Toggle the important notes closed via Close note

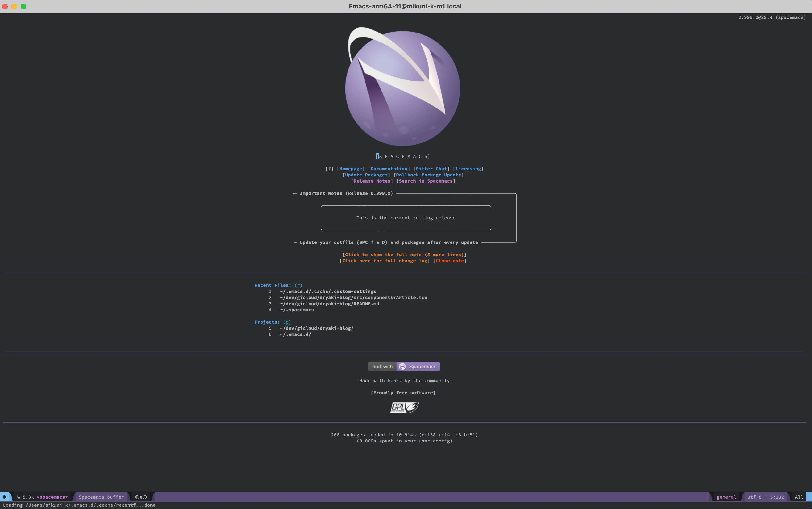[x=450, y=261]
